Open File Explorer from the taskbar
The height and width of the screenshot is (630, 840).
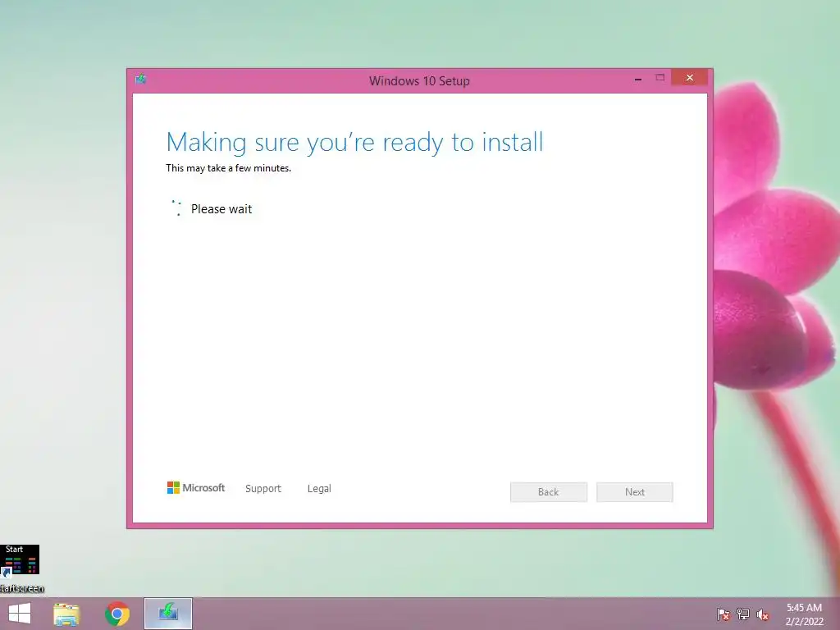[66, 614]
